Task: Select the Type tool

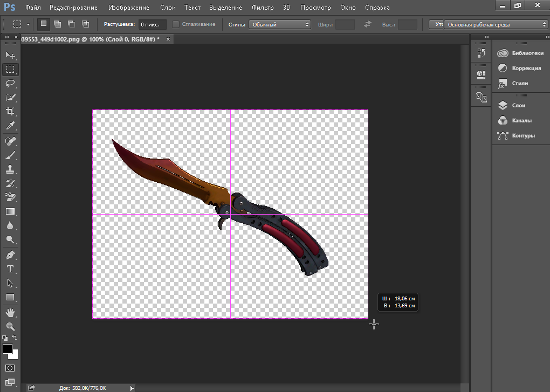Action: [x=10, y=269]
